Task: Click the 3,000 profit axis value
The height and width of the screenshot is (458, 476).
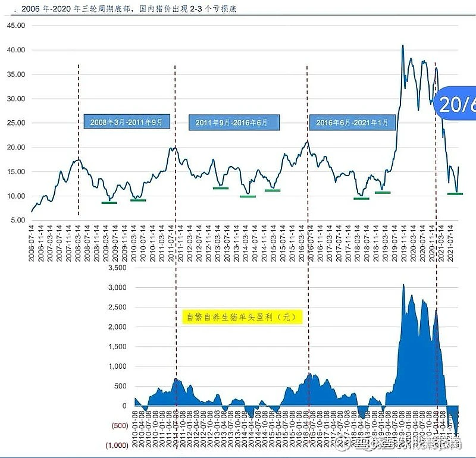Action: click(117, 287)
